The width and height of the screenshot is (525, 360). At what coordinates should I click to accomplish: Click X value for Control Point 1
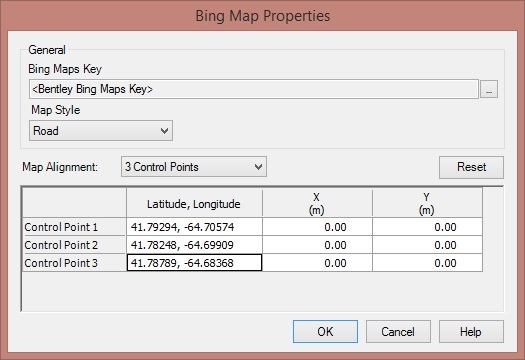click(x=317, y=227)
